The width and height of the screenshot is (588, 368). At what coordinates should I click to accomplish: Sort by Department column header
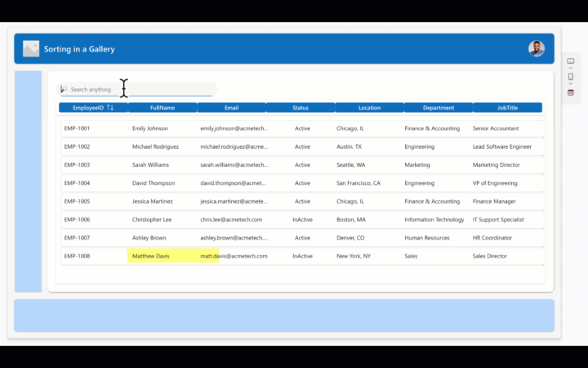(x=439, y=107)
